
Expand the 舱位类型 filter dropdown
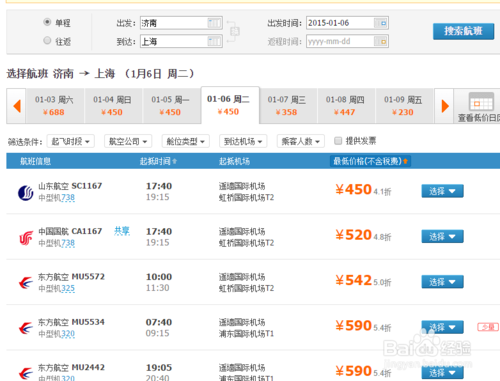coord(186,141)
